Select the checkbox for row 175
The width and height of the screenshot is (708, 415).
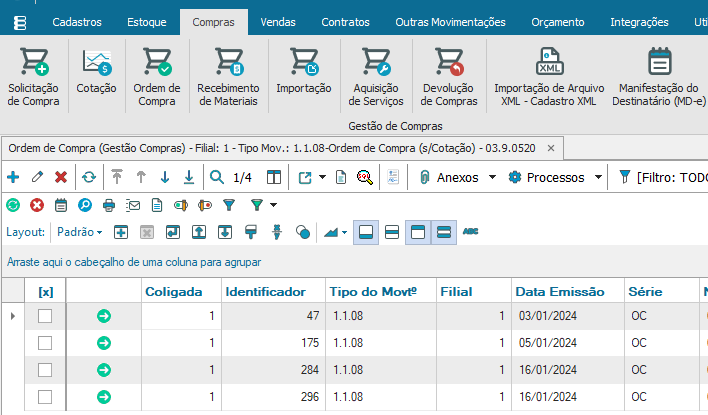pyautogui.click(x=44, y=343)
